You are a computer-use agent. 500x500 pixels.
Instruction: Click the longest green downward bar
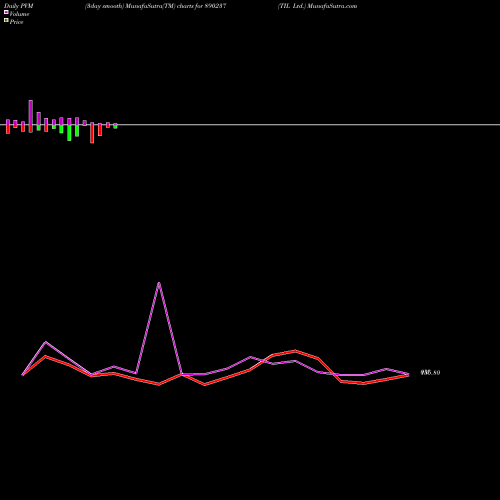point(69,133)
